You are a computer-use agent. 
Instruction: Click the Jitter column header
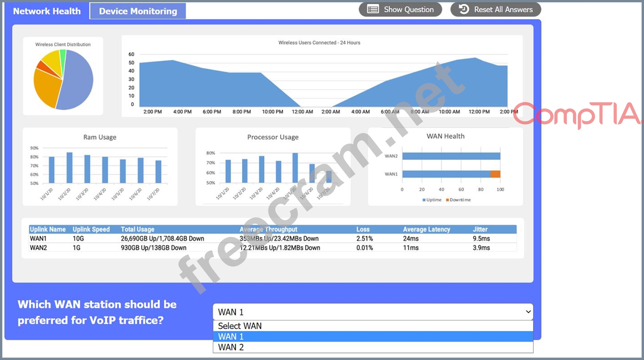tap(480, 229)
